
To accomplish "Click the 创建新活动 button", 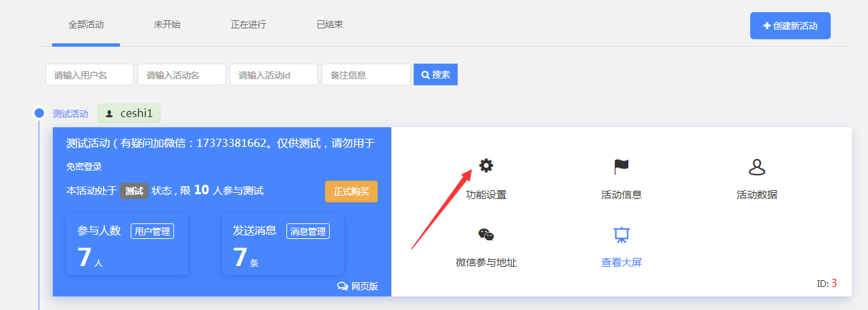I will (790, 26).
